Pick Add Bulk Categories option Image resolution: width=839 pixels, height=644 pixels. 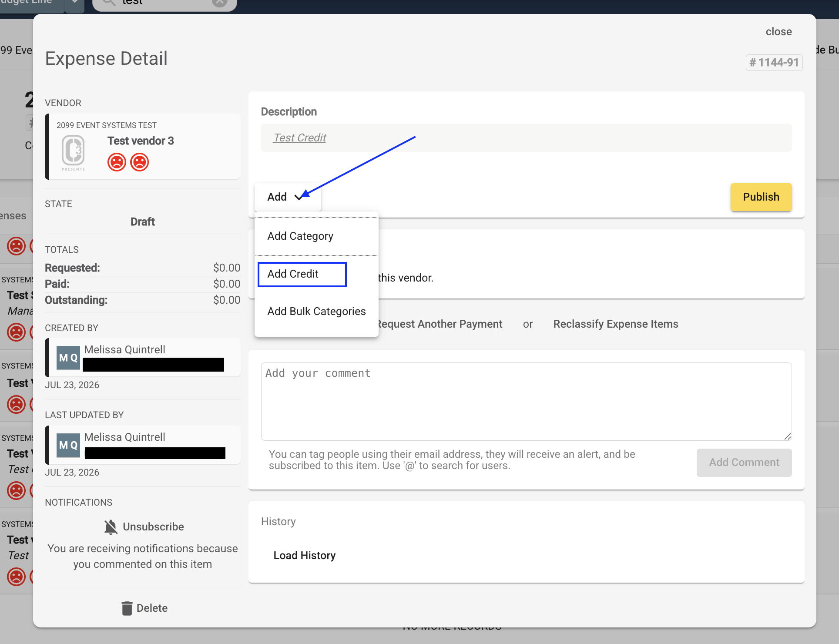pyautogui.click(x=316, y=312)
